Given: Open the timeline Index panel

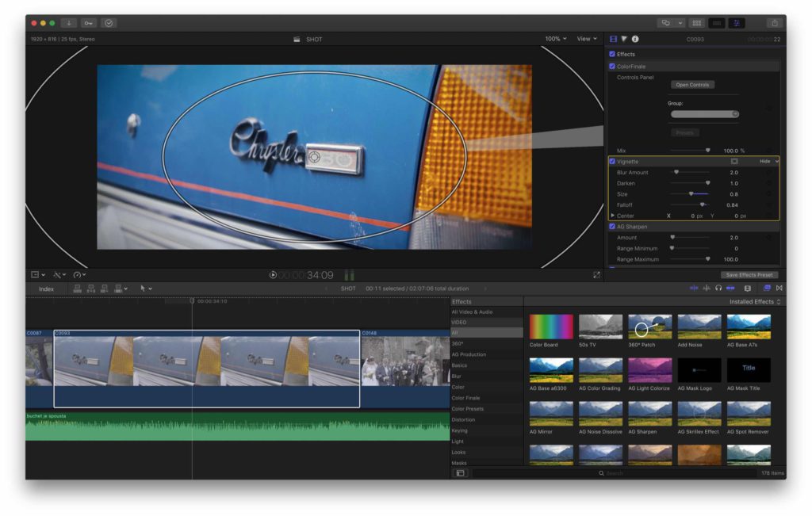Looking at the screenshot, I should [46, 289].
